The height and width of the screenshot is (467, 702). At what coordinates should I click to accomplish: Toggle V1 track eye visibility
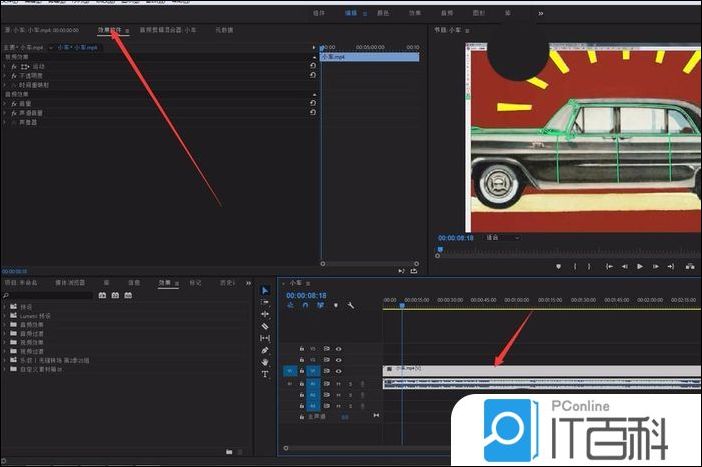340,370
